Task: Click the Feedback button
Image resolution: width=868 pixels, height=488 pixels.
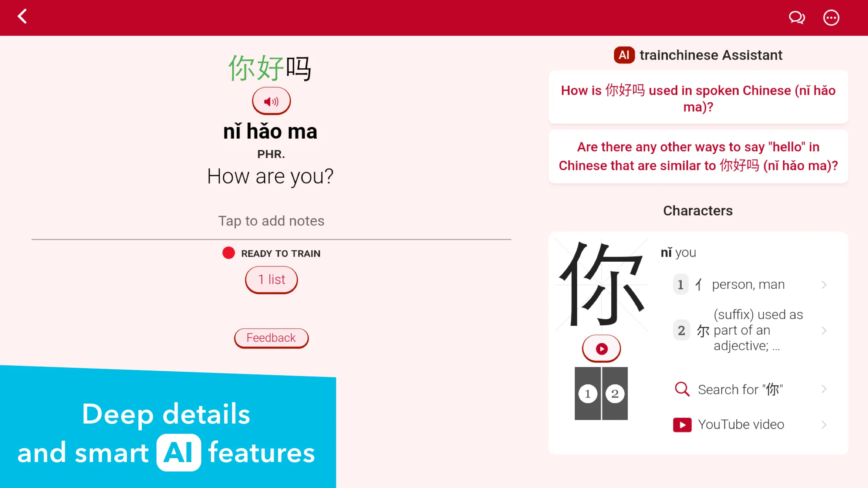Action: 270,338
